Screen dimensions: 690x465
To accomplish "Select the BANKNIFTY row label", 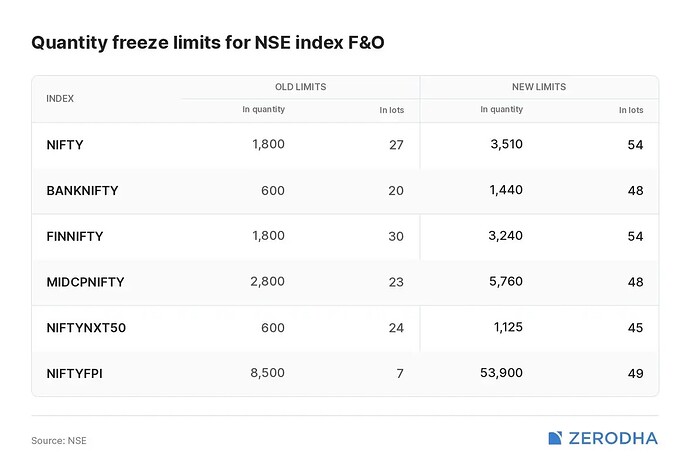I will tap(82, 190).
